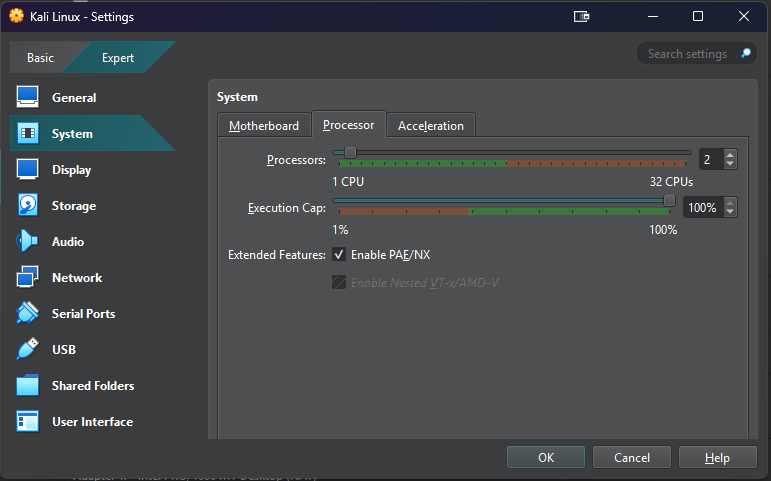Switch to the Acceleration tab
The width and height of the screenshot is (771, 481).
click(431, 126)
